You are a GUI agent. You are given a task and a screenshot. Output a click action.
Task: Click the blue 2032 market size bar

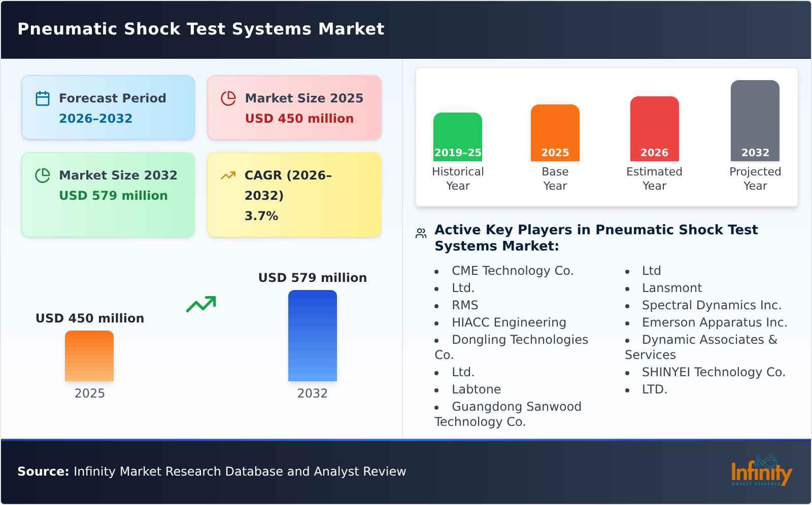pyautogui.click(x=313, y=336)
